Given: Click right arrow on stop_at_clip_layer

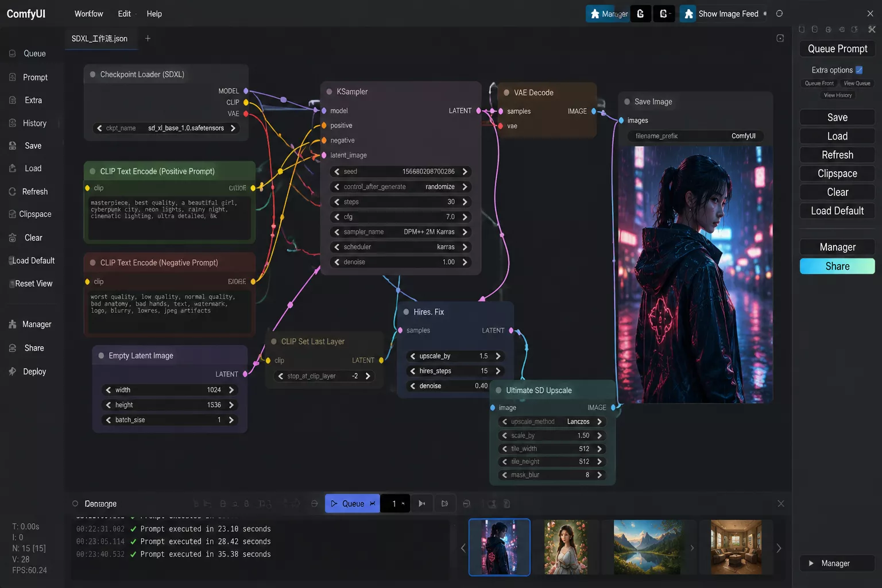Looking at the screenshot, I should (367, 376).
